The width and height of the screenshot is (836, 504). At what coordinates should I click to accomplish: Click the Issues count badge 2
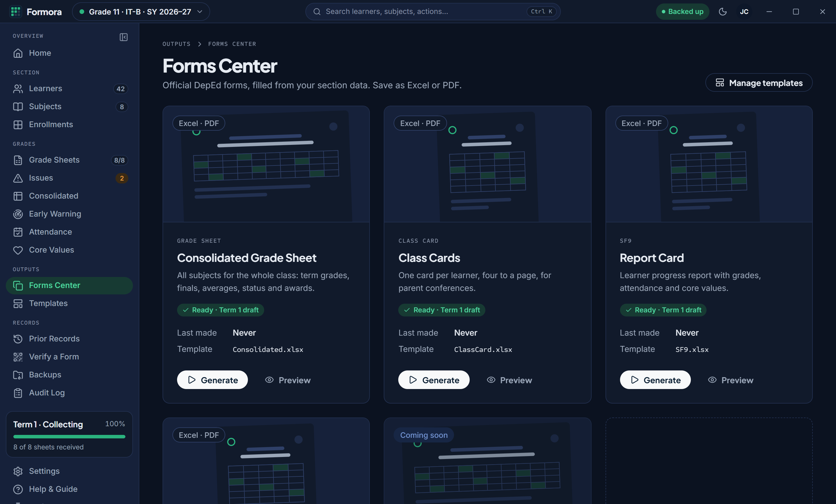pyautogui.click(x=122, y=178)
